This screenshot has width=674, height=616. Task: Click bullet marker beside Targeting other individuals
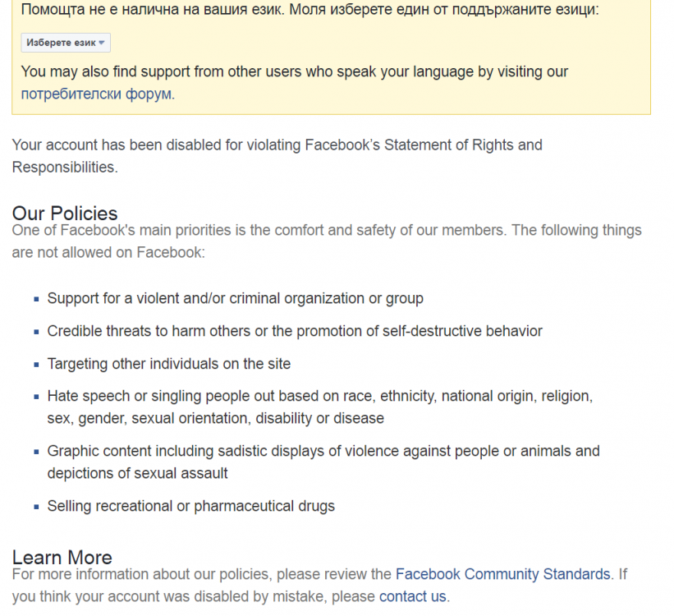tap(37, 365)
